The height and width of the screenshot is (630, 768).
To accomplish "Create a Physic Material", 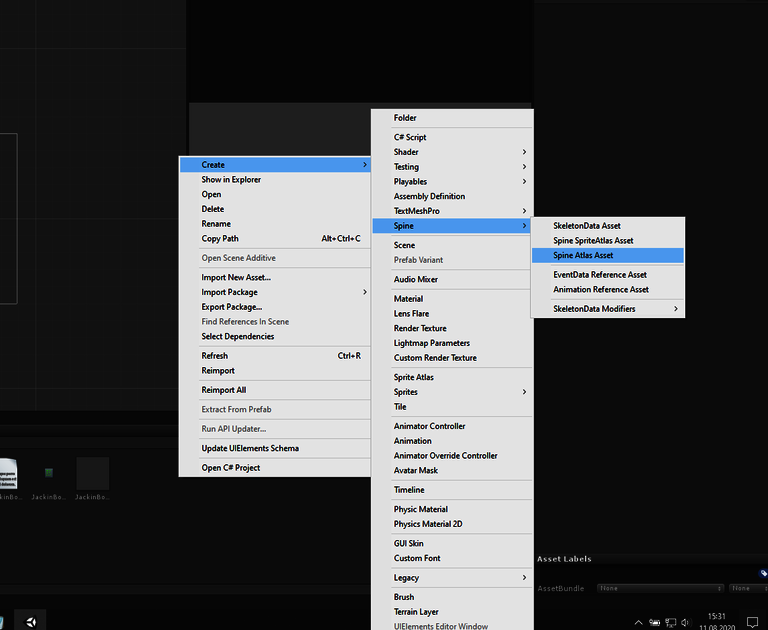I will (452, 509).
